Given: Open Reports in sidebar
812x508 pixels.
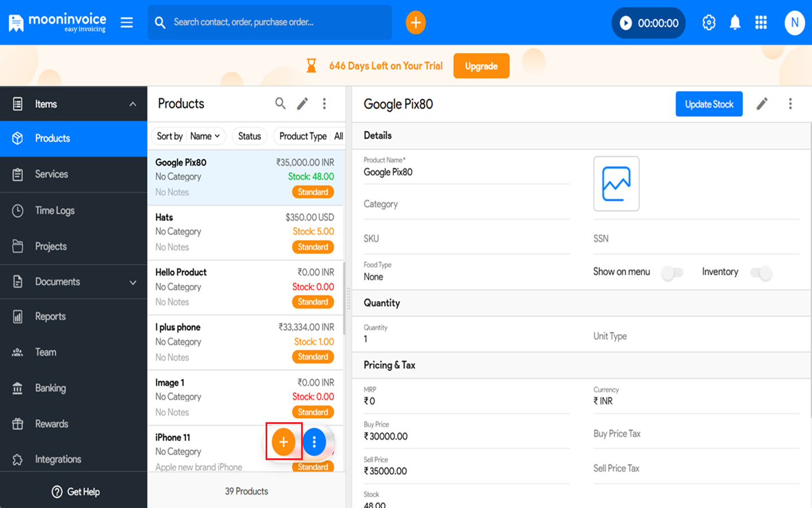Looking at the screenshot, I should [x=73, y=317].
